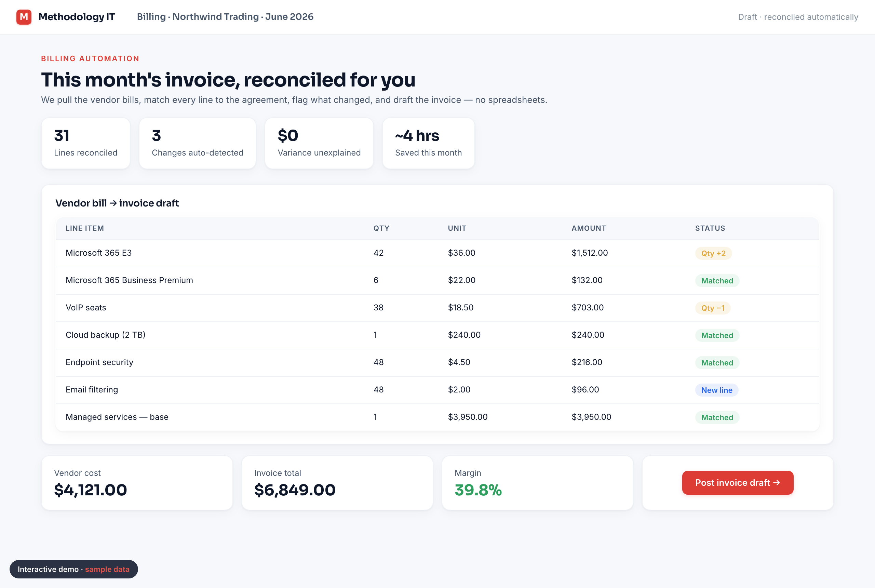Select the 3 Changes auto-detected card
875x588 pixels.
[x=197, y=143]
